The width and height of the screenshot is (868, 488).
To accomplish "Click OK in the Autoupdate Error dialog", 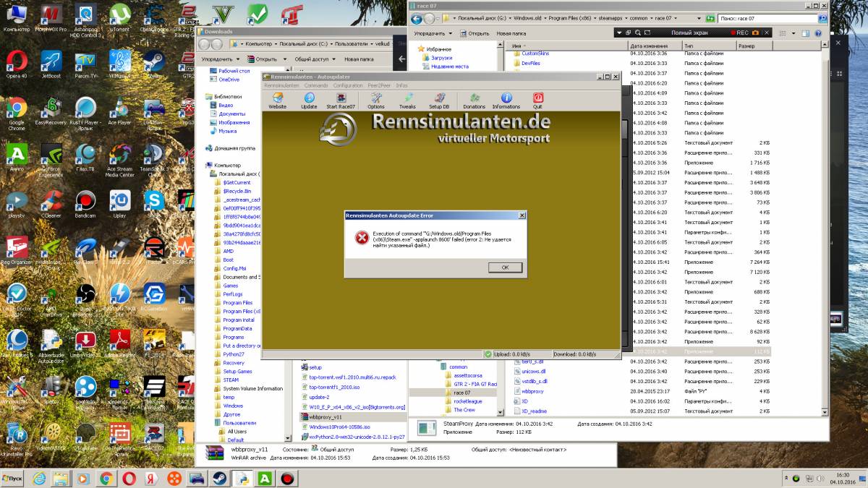I will [505, 267].
